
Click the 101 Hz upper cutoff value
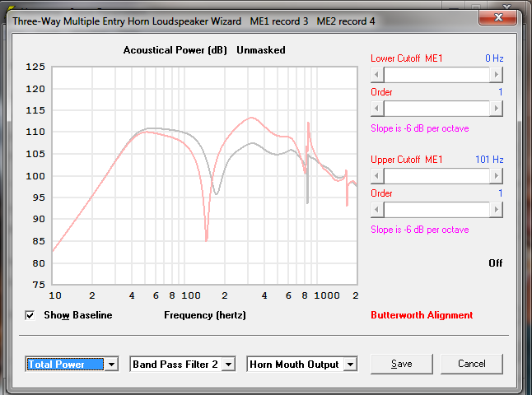click(489, 160)
